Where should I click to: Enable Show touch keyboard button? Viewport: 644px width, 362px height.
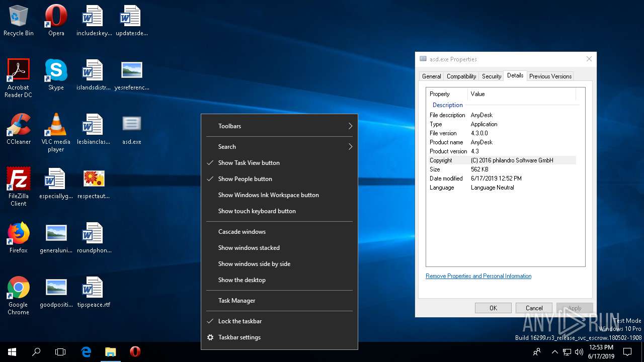pyautogui.click(x=279, y=211)
